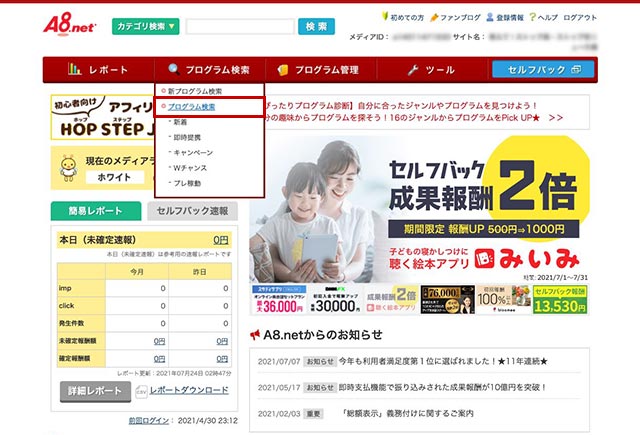Viewport: 640px width, 435px height.
Task: Click the 検索 button
Action: pos(316,27)
